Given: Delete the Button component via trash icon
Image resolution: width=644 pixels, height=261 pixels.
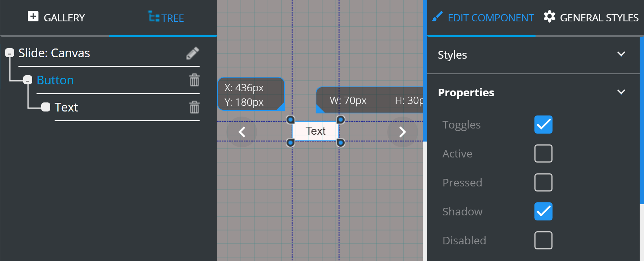Looking at the screenshot, I should tap(194, 80).
